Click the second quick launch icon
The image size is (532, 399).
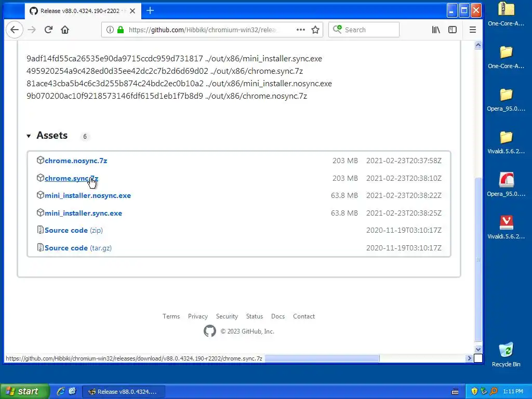click(x=73, y=391)
